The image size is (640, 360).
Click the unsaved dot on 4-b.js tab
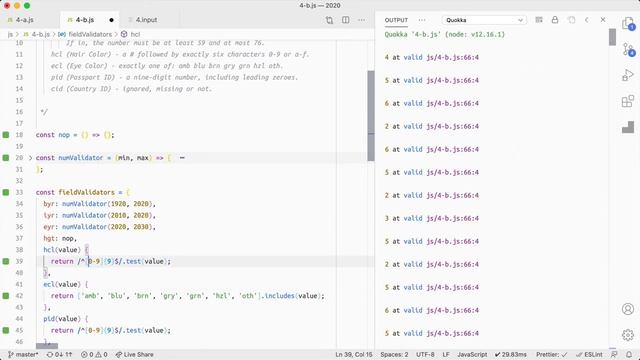point(111,20)
